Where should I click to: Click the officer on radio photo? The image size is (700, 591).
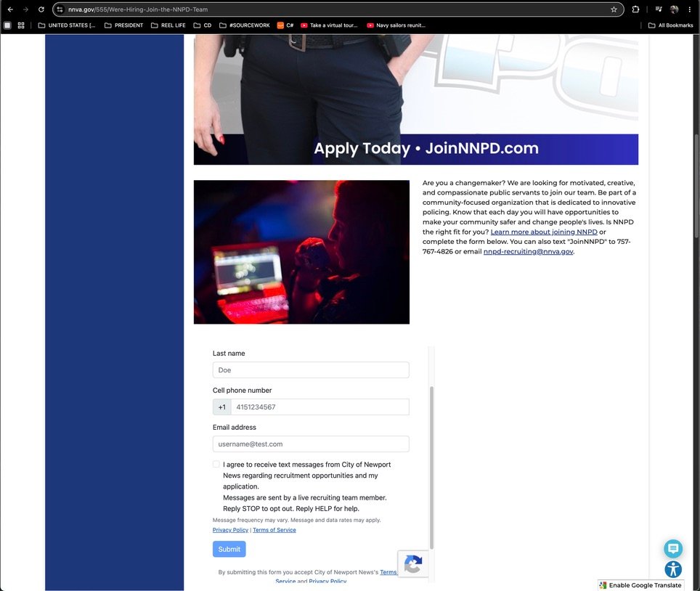(x=301, y=252)
